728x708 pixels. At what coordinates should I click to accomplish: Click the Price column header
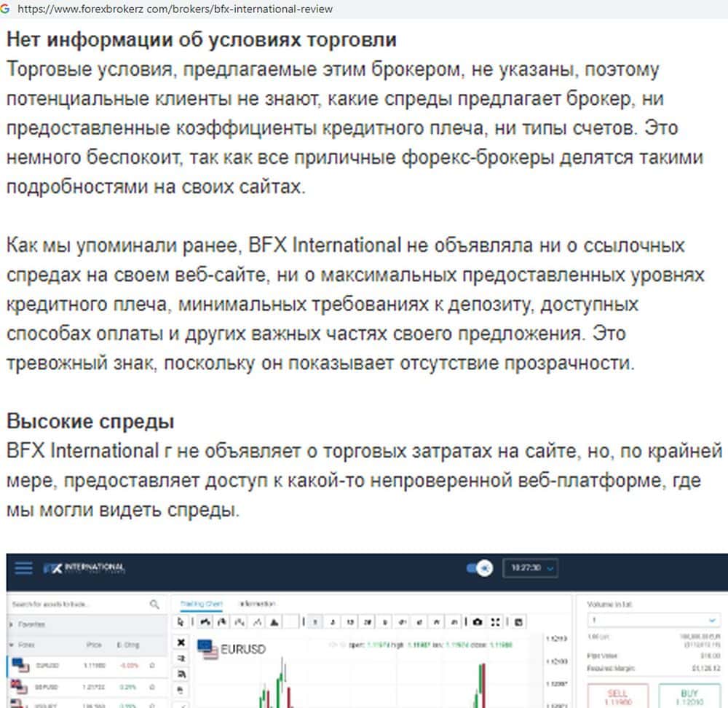pyautogui.click(x=94, y=645)
